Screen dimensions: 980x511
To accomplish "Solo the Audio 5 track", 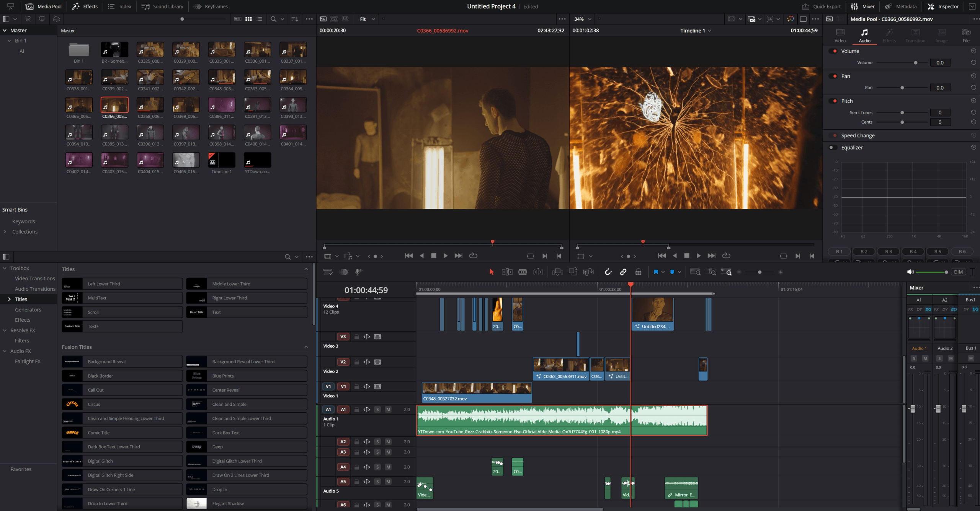I will (377, 482).
